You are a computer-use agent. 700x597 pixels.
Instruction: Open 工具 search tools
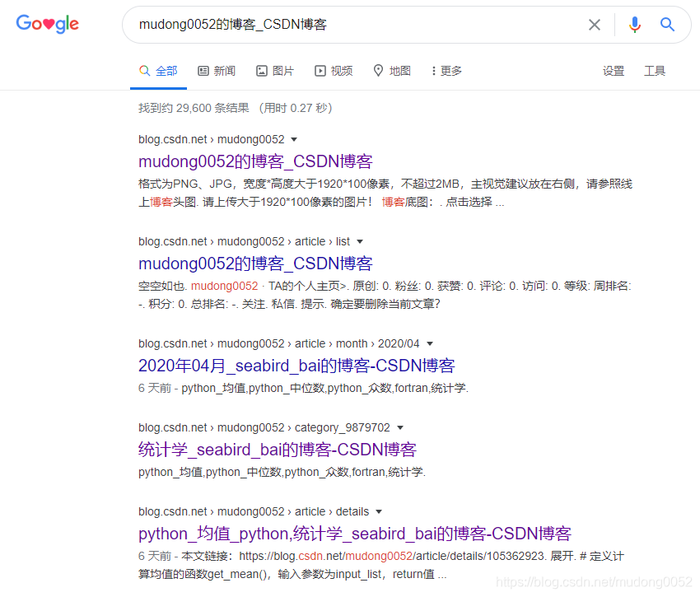655,71
